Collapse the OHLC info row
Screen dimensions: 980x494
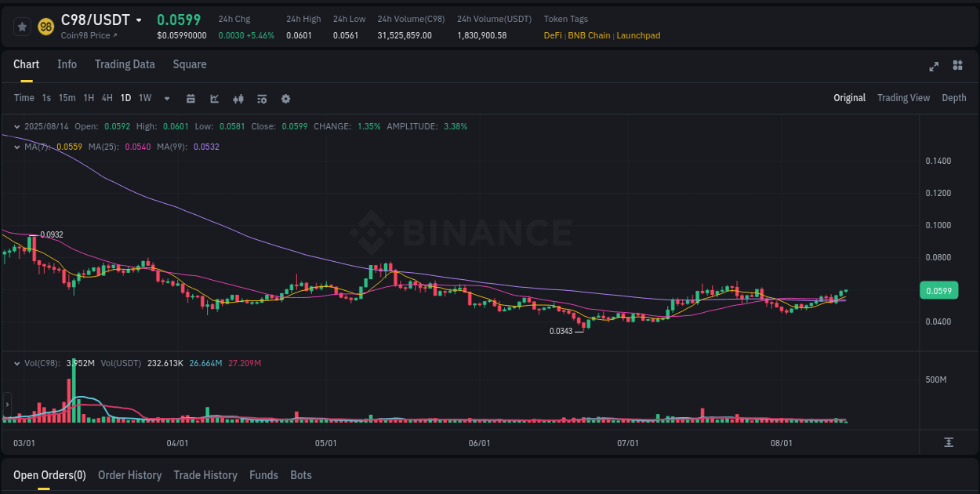[x=16, y=126]
